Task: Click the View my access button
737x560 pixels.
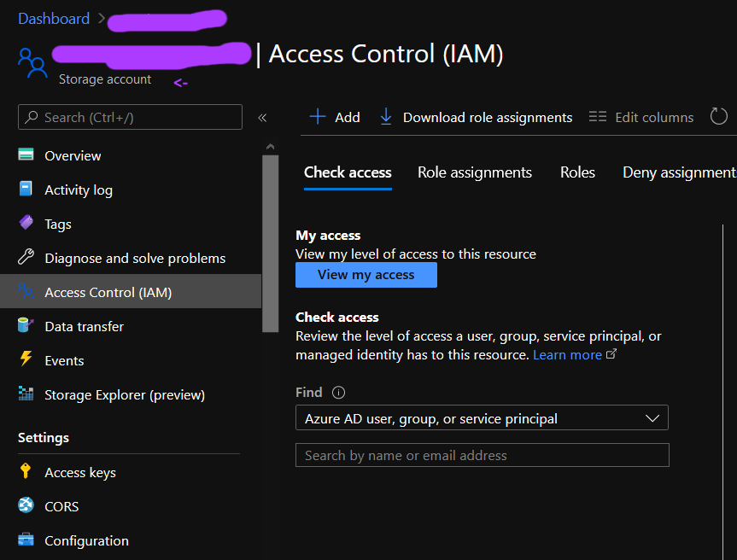Action: click(366, 275)
